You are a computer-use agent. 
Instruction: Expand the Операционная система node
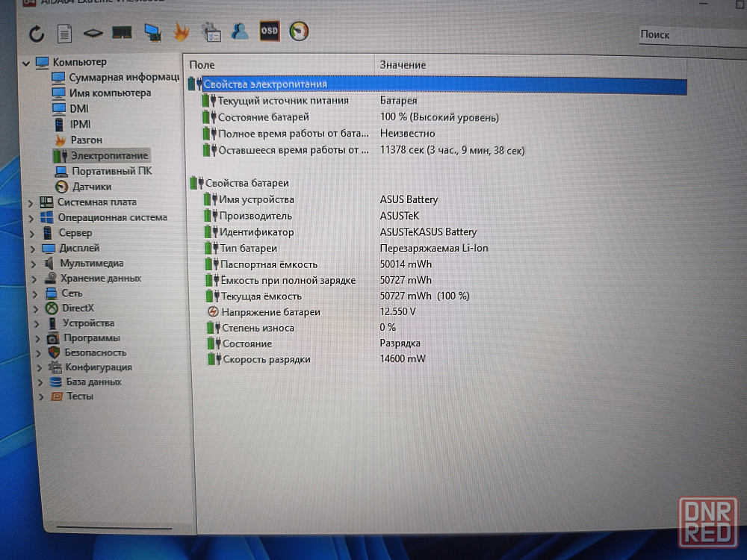[31, 219]
